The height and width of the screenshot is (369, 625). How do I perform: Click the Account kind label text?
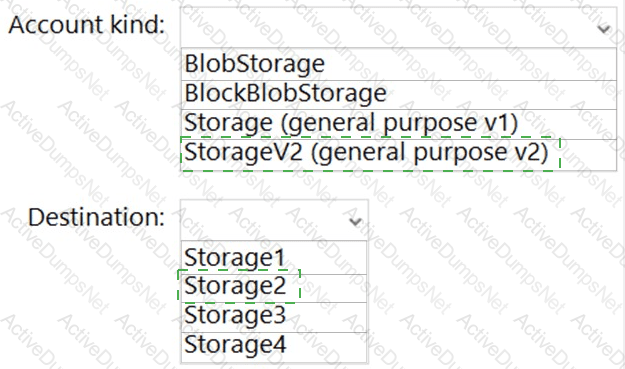click(x=86, y=25)
